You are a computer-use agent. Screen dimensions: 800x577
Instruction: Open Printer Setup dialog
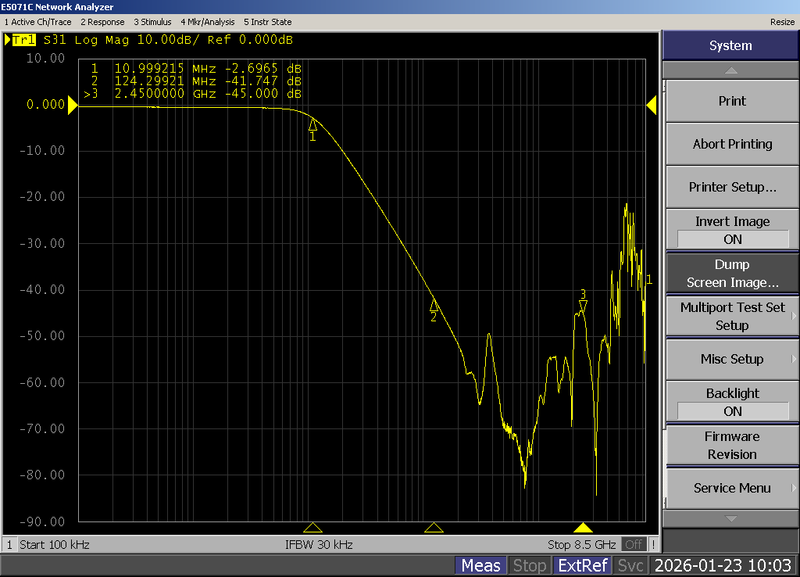click(731, 187)
